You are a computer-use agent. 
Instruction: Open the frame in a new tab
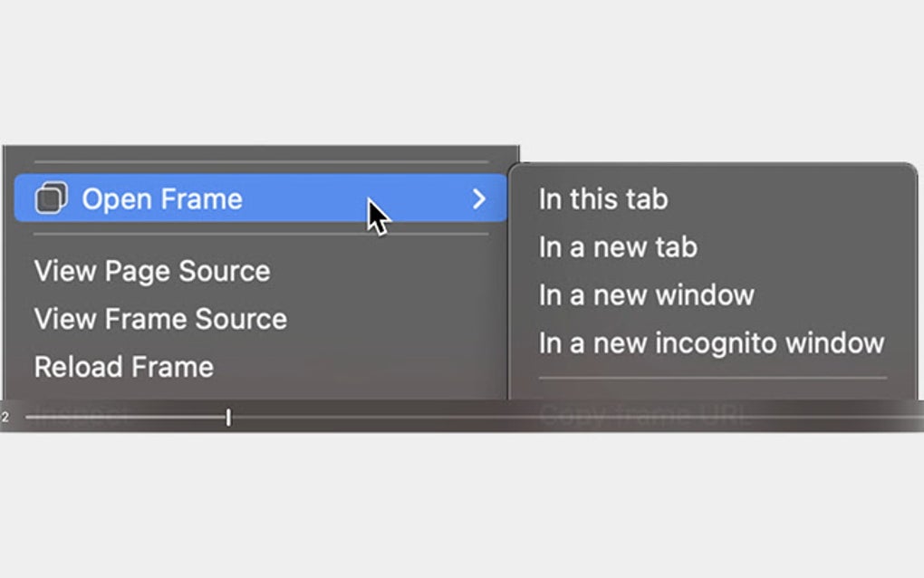coord(616,246)
